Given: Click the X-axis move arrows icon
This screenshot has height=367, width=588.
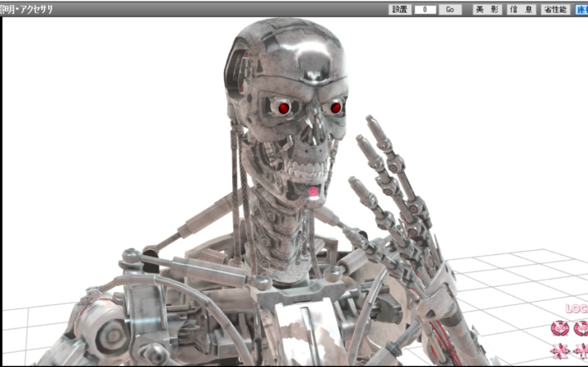Looking at the screenshot, I should coord(560,351).
